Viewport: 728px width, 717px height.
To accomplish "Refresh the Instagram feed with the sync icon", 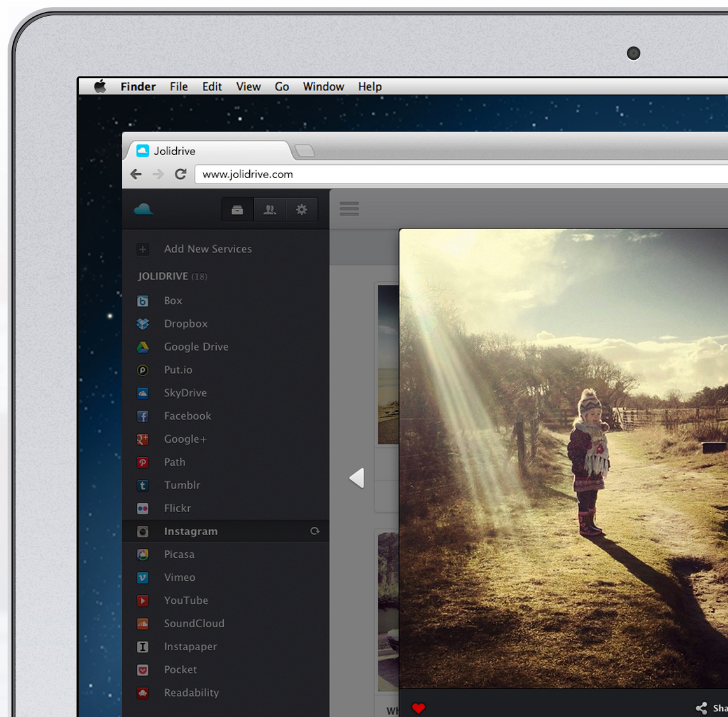I will tap(315, 531).
